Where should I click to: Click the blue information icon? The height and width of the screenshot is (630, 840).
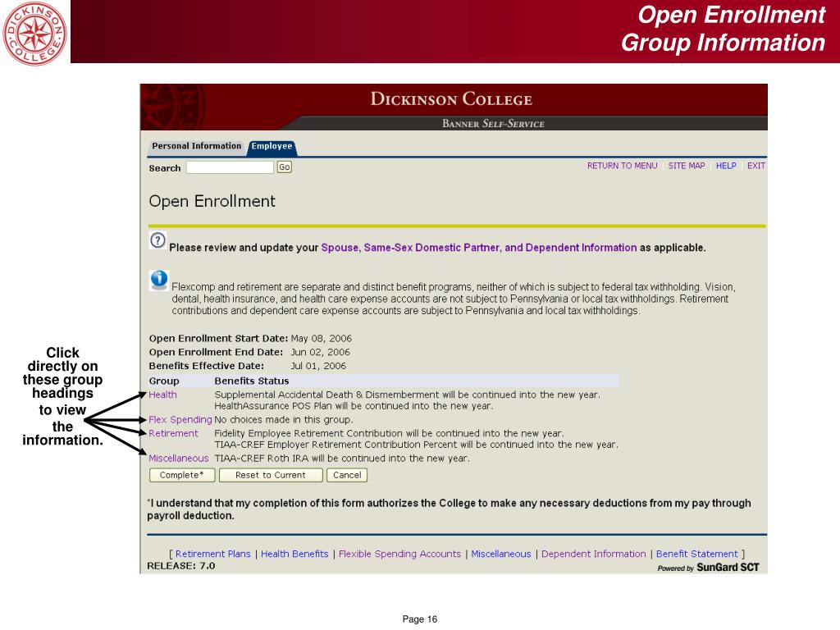tap(158, 279)
